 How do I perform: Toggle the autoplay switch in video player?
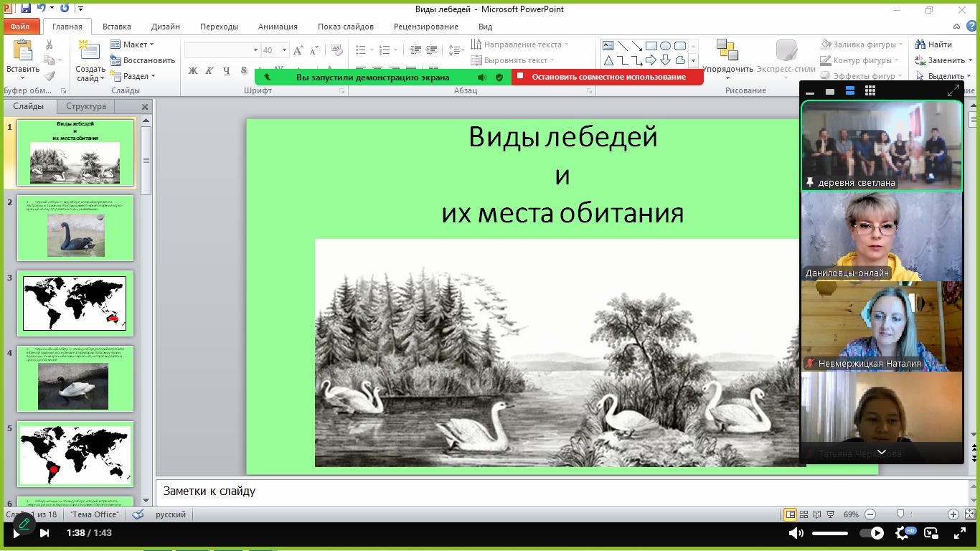(x=872, y=533)
